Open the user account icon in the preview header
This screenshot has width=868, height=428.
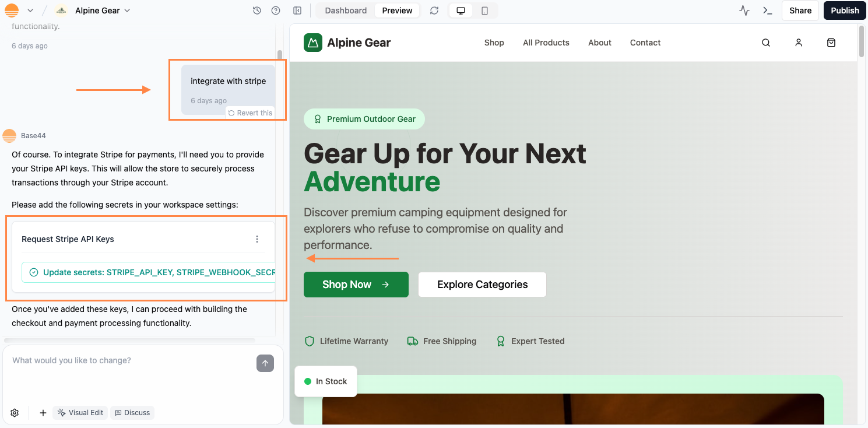click(x=799, y=43)
